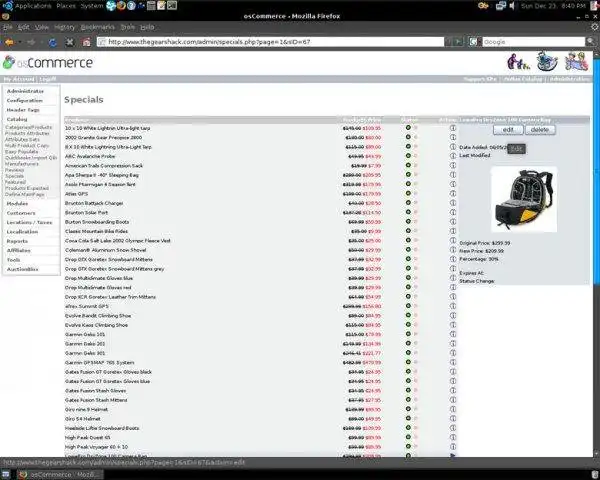Viewport: 600px width, 480px height.
Task: Open the Applications menu in top panel
Action: click(33, 6)
